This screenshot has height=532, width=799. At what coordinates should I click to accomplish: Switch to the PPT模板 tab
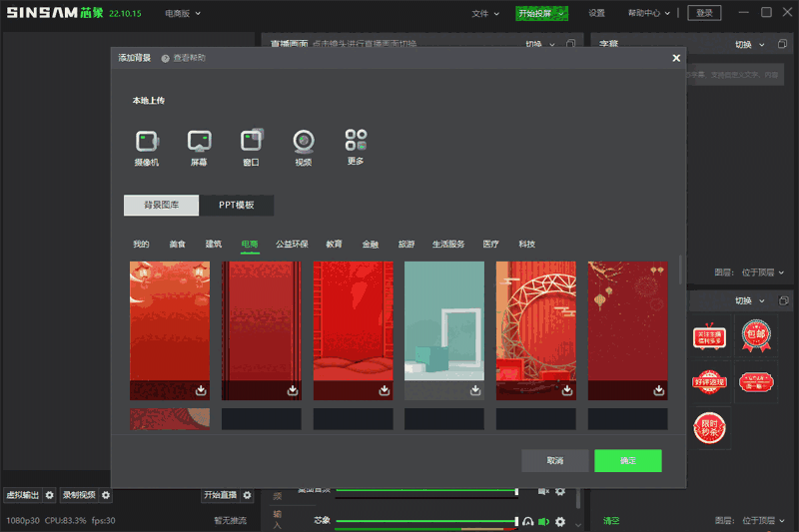[237, 206]
